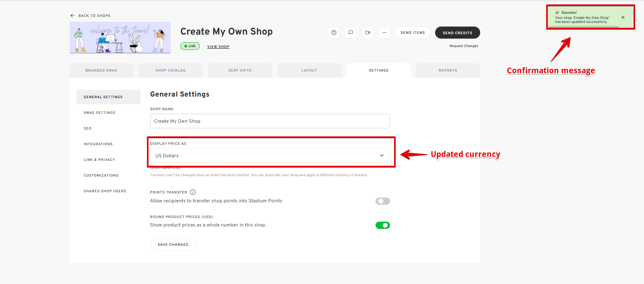The image size is (644, 284).
Task: Open the Reports tab
Action: point(448,70)
